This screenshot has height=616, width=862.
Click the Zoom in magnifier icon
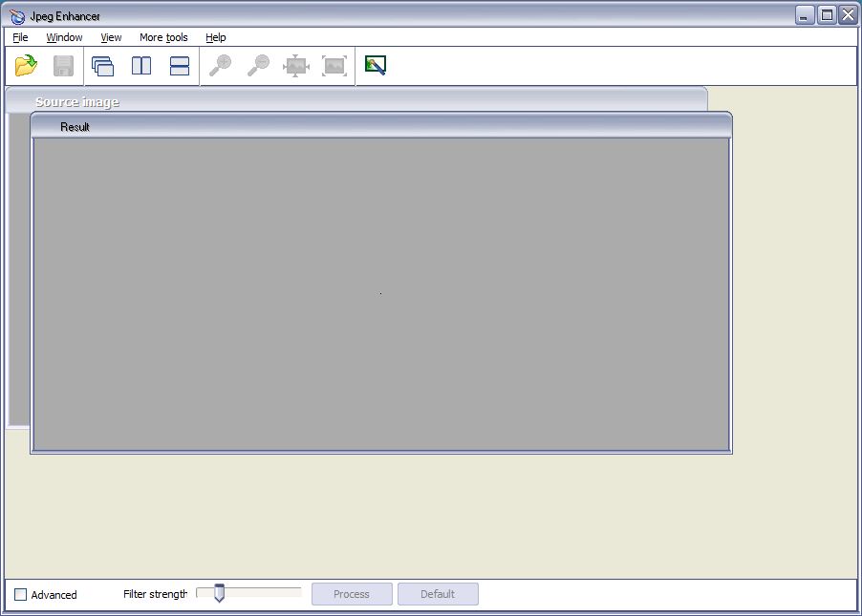[x=221, y=65]
